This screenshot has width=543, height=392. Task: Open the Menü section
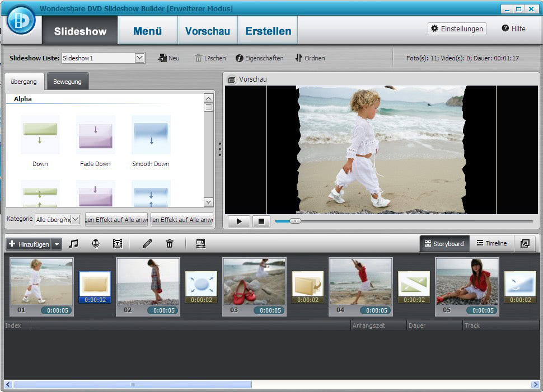pos(147,31)
